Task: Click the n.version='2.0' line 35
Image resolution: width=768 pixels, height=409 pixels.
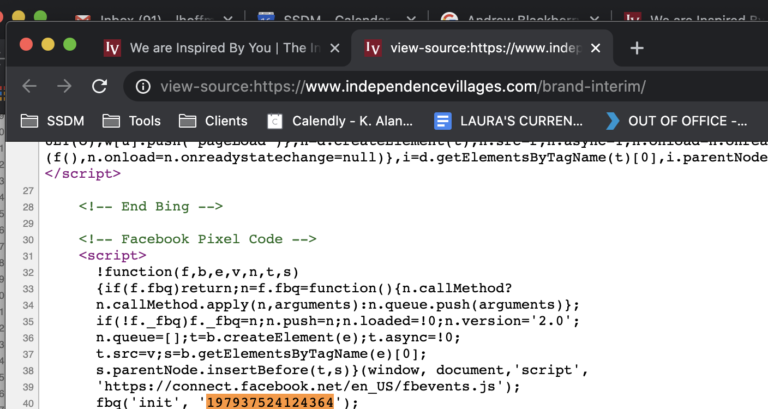Action: 337,321
